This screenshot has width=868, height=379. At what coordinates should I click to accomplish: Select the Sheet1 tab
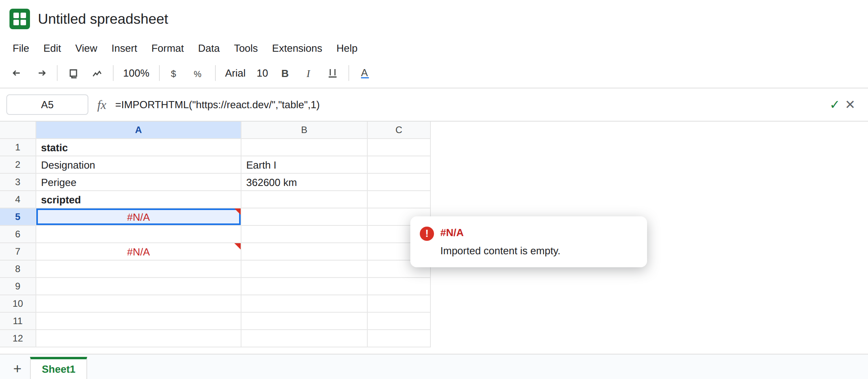pos(58,369)
